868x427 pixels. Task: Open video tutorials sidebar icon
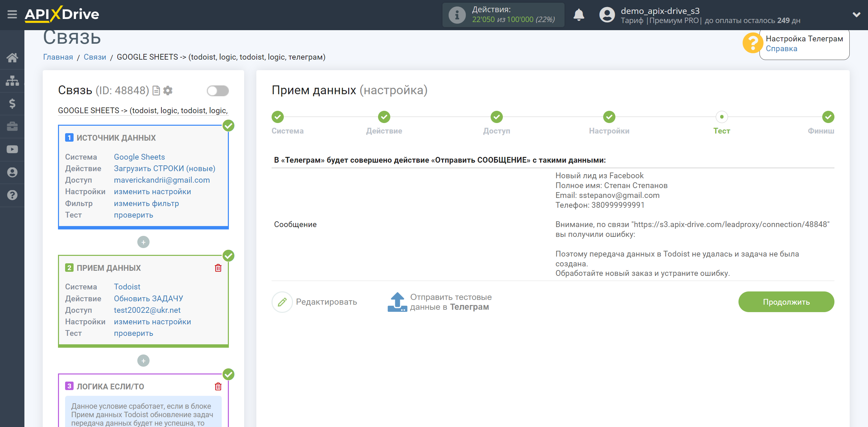[12, 149]
